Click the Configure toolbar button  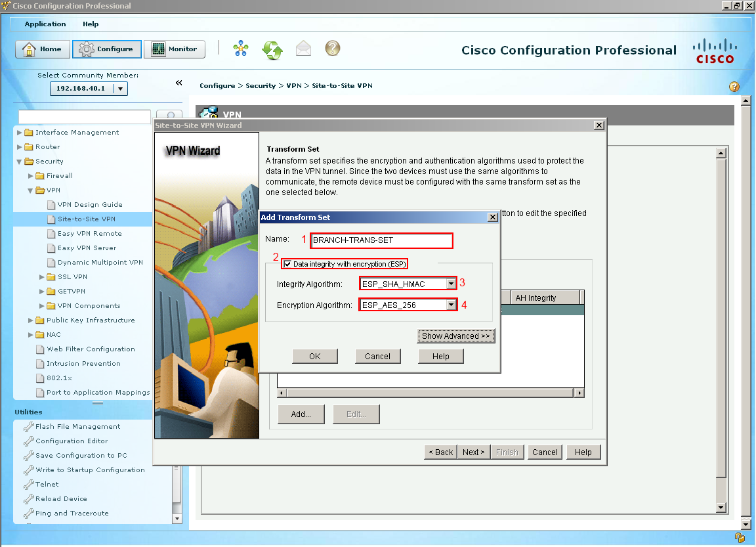107,49
